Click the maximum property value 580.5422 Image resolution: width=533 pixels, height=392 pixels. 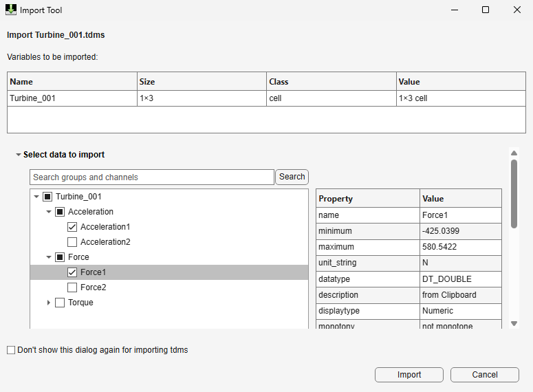pos(461,247)
